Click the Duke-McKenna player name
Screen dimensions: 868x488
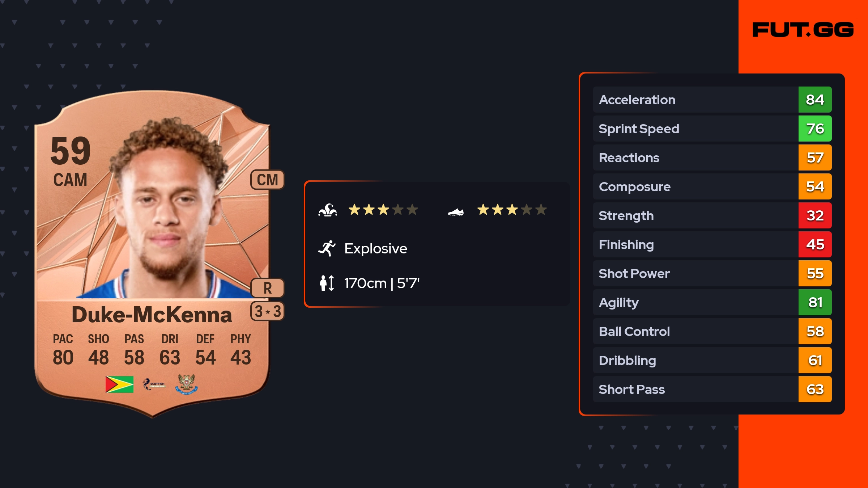152,314
